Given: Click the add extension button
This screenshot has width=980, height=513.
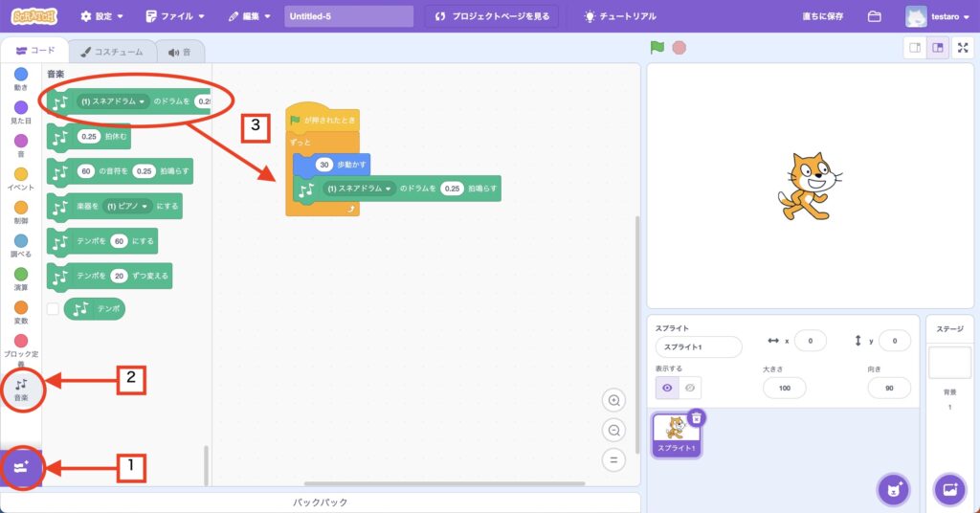Looking at the screenshot, I should (21, 467).
